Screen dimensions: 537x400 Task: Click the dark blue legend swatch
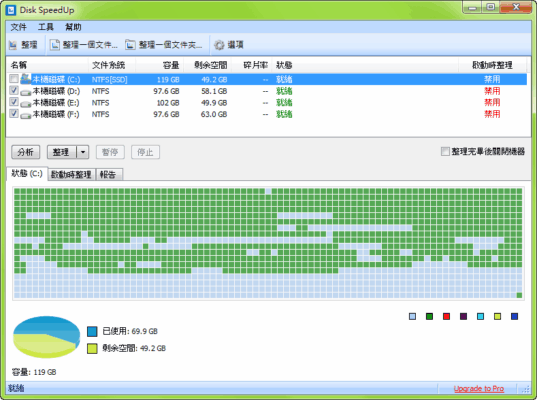point(514,316)
